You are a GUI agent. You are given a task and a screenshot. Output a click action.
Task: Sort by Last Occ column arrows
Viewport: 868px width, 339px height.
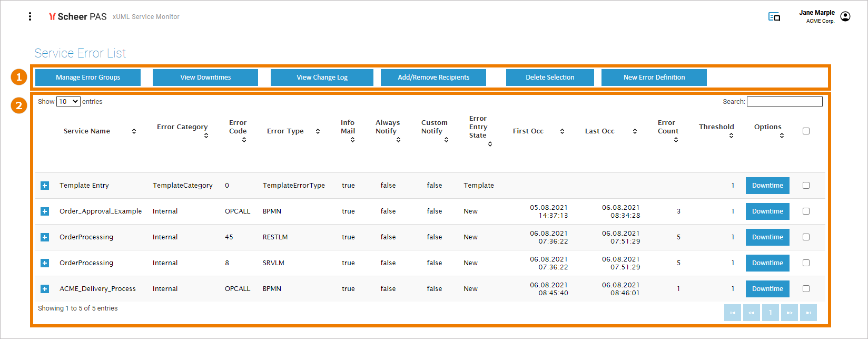coord(635,131)
